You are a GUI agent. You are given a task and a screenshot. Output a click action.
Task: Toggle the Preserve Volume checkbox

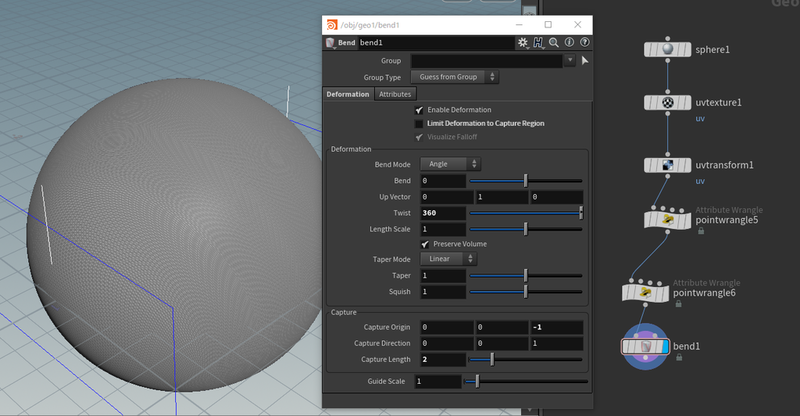click(425, 244)
